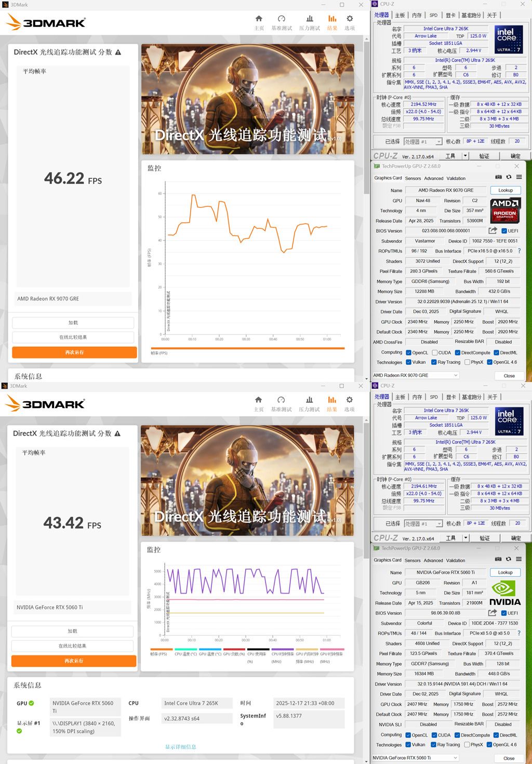This screenshot has height=764, width=532.
Task: Click refresh icon in RX 9070 GRE GPU-Z
Action: tap(509, 177)
